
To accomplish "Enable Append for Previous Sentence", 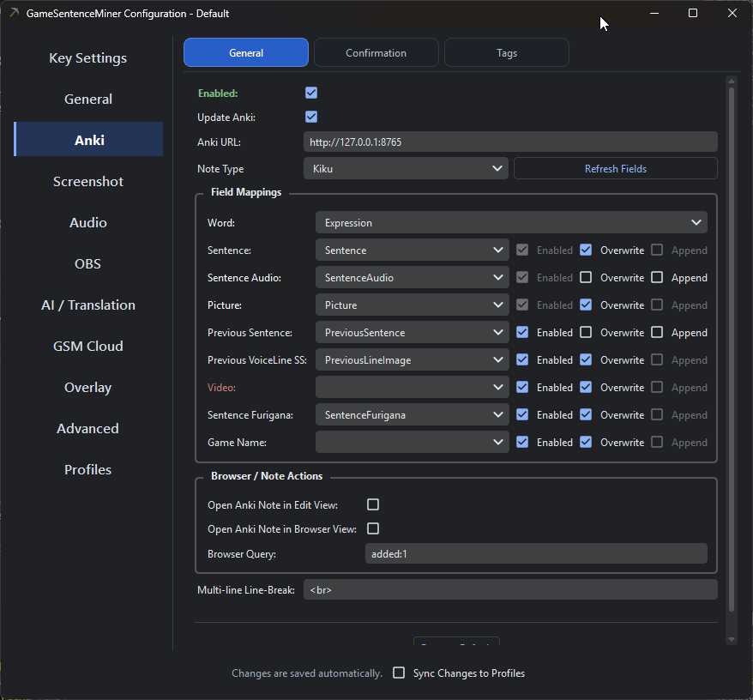I will point(657,332).
